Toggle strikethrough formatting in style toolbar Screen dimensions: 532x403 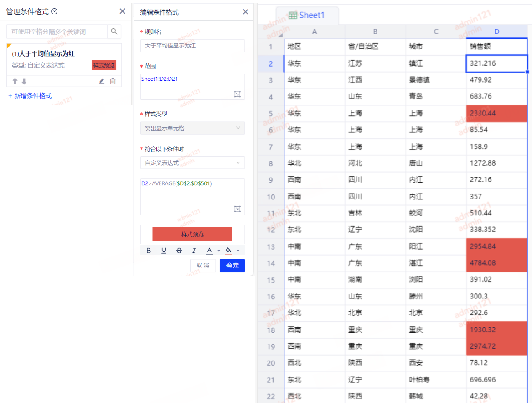179,251
